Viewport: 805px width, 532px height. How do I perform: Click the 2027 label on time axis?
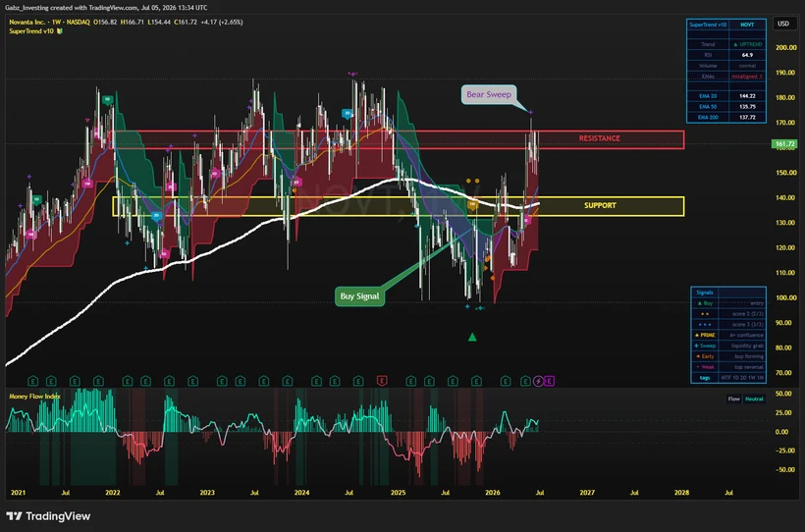[x=587, y=493]
